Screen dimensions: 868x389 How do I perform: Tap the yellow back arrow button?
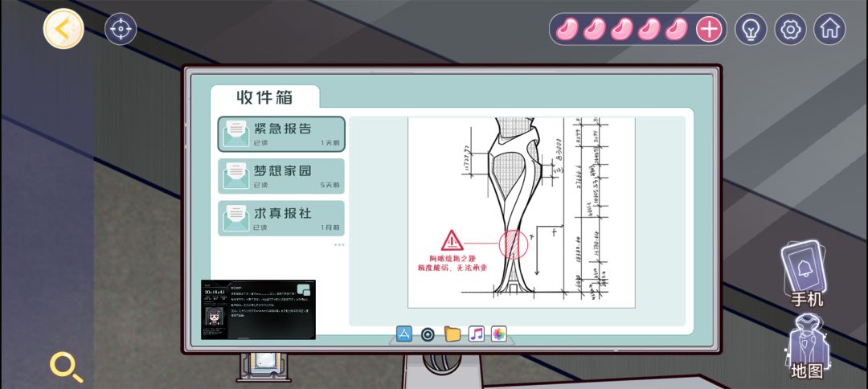[x=63, y=29]
